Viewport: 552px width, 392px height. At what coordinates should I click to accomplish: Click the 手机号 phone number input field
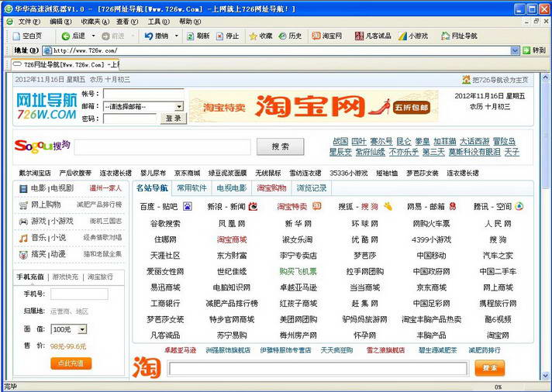[79, 294]
